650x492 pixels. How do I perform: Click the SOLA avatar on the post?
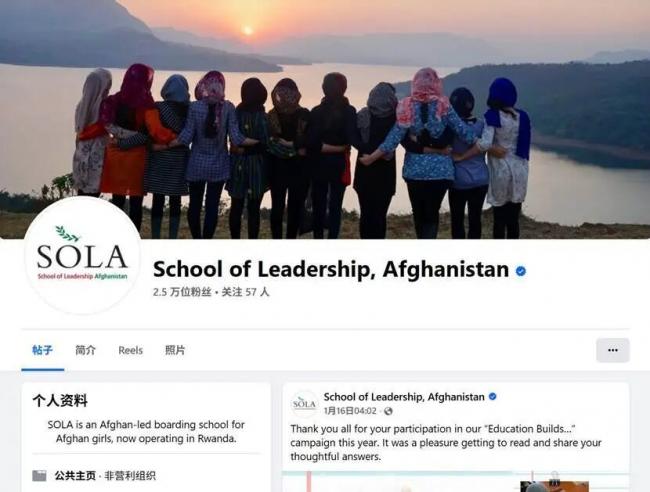click(x=304, y=403)
